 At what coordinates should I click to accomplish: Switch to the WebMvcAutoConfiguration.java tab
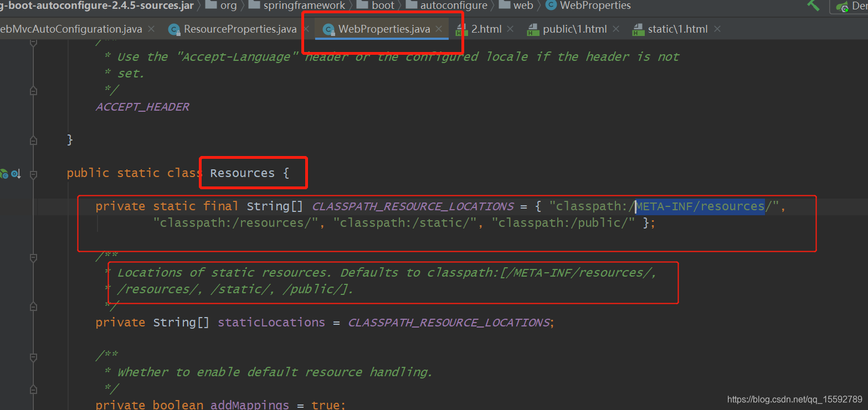coord(71,29)
